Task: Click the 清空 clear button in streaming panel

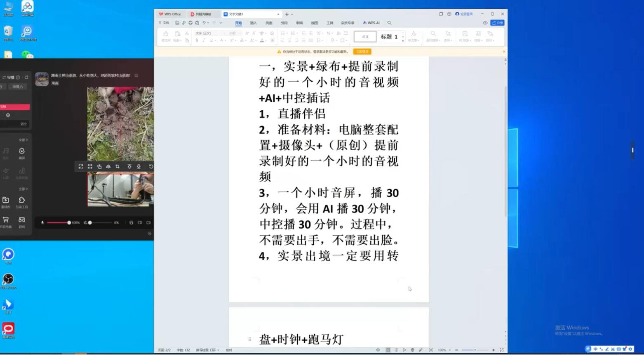Action: tap(24, 124)
